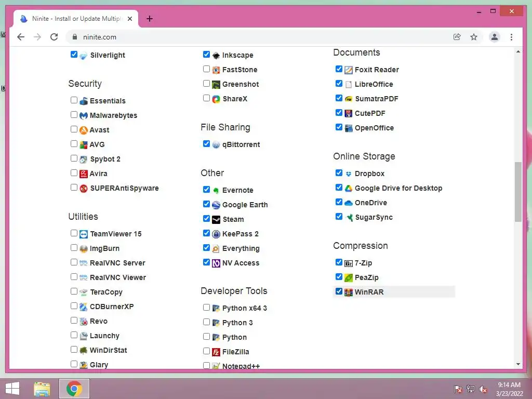Click the WinDirStat tree icon
Screen dimensions: 532x399
tap(84, 351)
